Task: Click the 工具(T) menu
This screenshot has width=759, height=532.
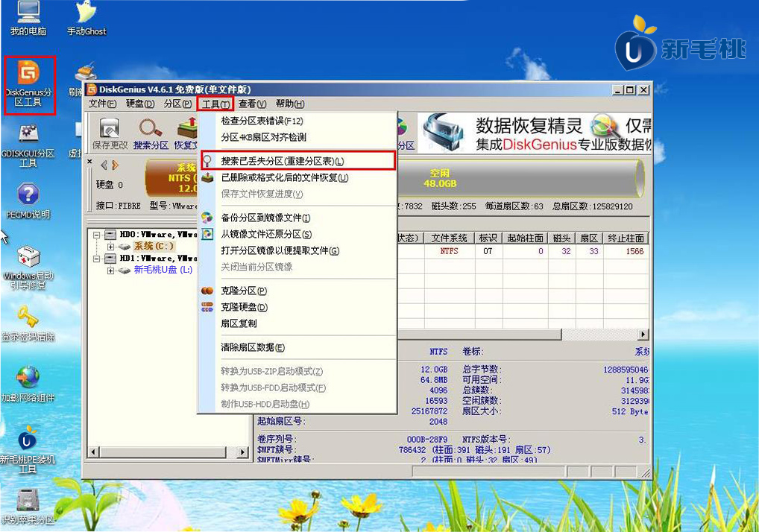Action: pos(215,104)
